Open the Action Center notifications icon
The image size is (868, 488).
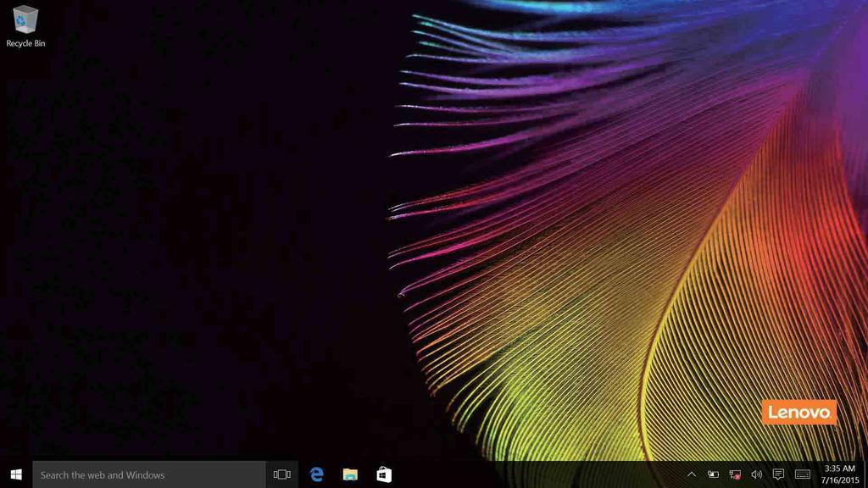778,474
